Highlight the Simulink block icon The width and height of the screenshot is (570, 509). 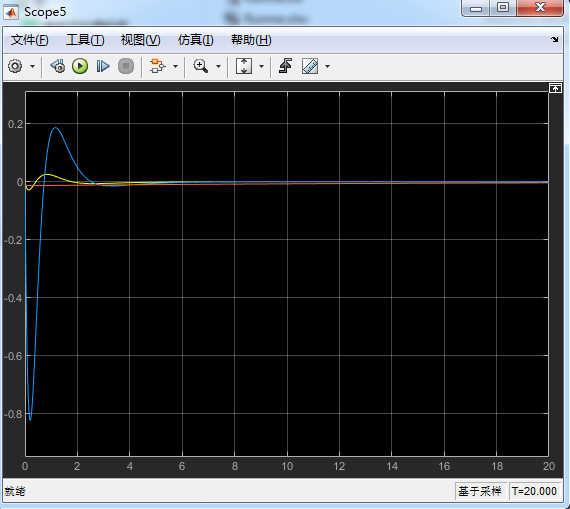click(x=157, y=66)
